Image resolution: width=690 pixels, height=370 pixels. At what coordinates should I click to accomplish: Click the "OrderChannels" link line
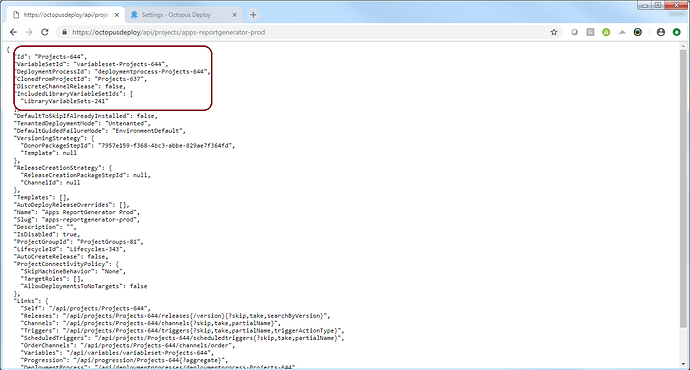(x=128, y=345)
